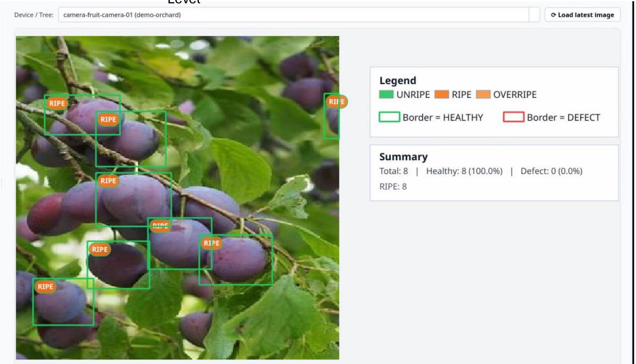Click the light-orange OVERRIPE legend swatch
The image size is (636, 364).
pyautogui.click(x=483, y=94)
